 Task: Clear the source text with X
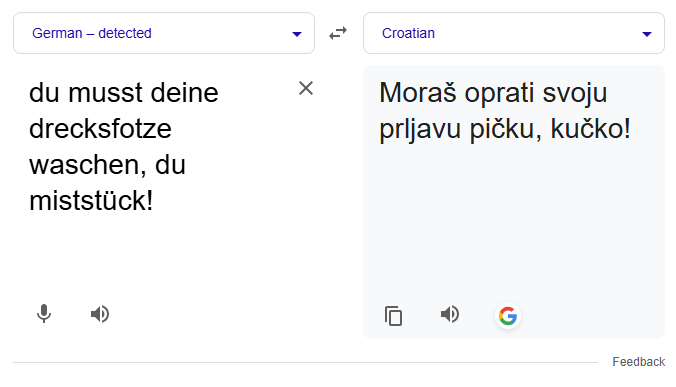pyautogui.click(x=306, y=88)
